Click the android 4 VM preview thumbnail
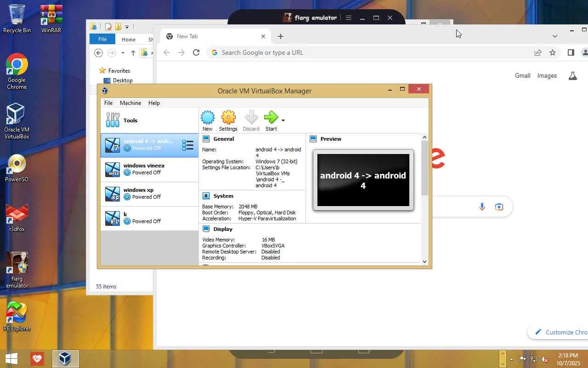This screenshot has width=588, height=368. point(363,180)
